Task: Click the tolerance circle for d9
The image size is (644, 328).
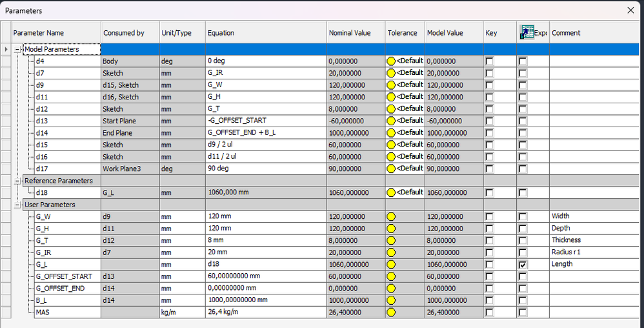Action: click(x=391, y=85)
